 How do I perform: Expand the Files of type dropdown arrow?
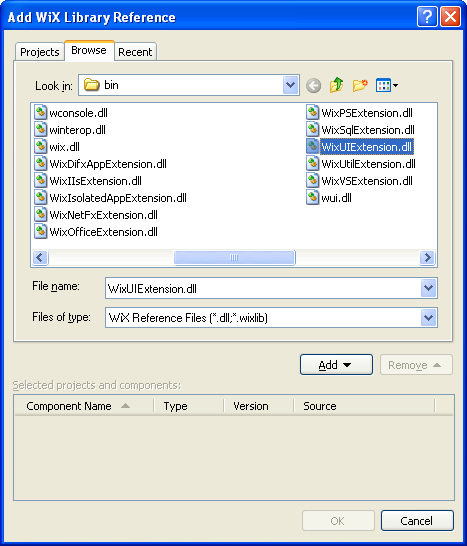click(428, 318)
